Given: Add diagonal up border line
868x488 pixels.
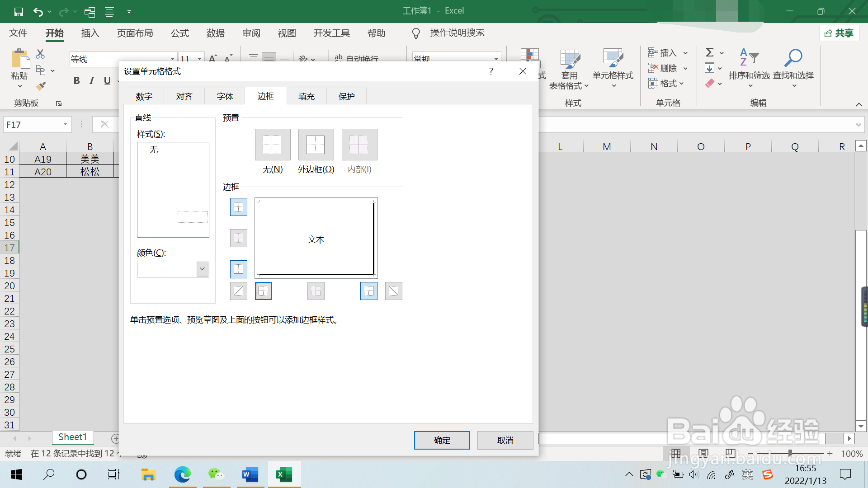Looking at the screenshot, I should [x=238, y=291].
